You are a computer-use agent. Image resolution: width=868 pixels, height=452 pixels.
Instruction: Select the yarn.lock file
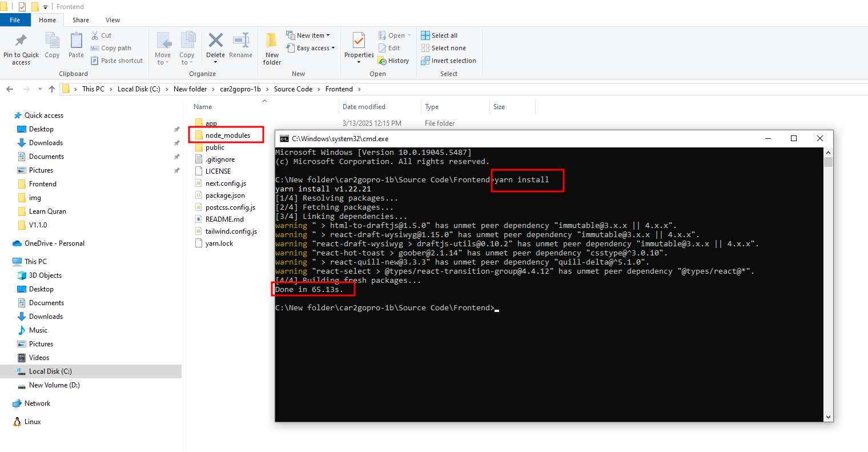click(x=214, y=243)
